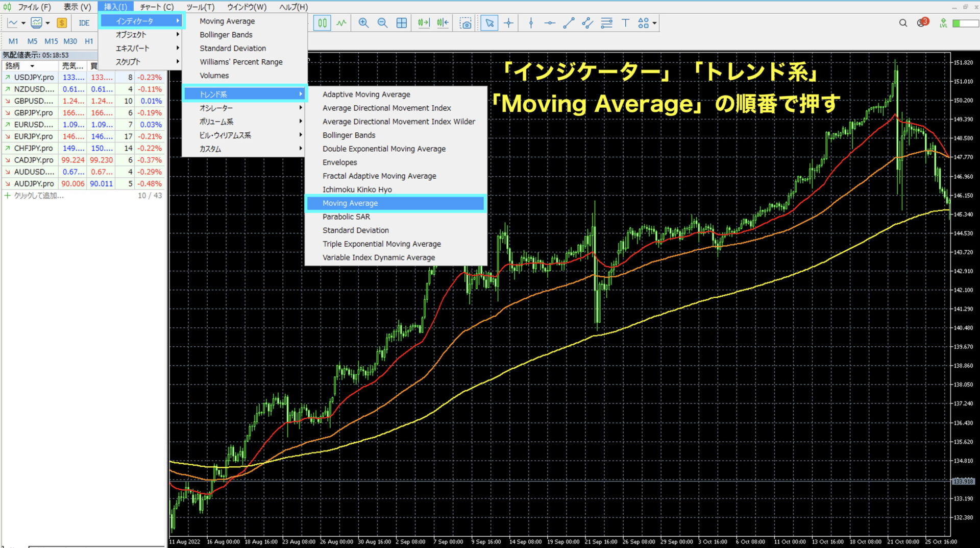Choose Ichimoku Kinko Hyo indicator
980x548 pixels.
[357, 189]
